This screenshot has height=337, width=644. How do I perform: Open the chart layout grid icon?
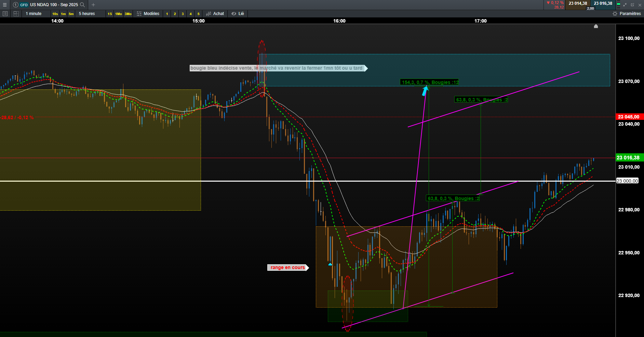(x=16, y=14)
